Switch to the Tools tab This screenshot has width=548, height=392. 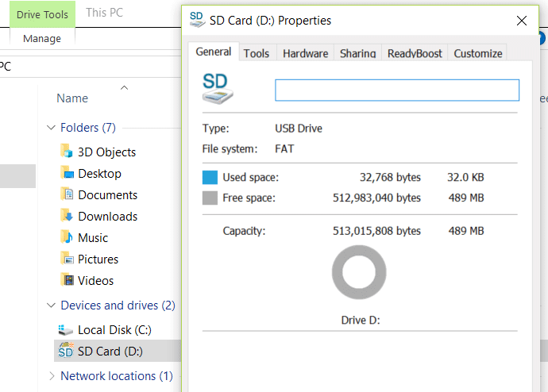coord(256,53)
